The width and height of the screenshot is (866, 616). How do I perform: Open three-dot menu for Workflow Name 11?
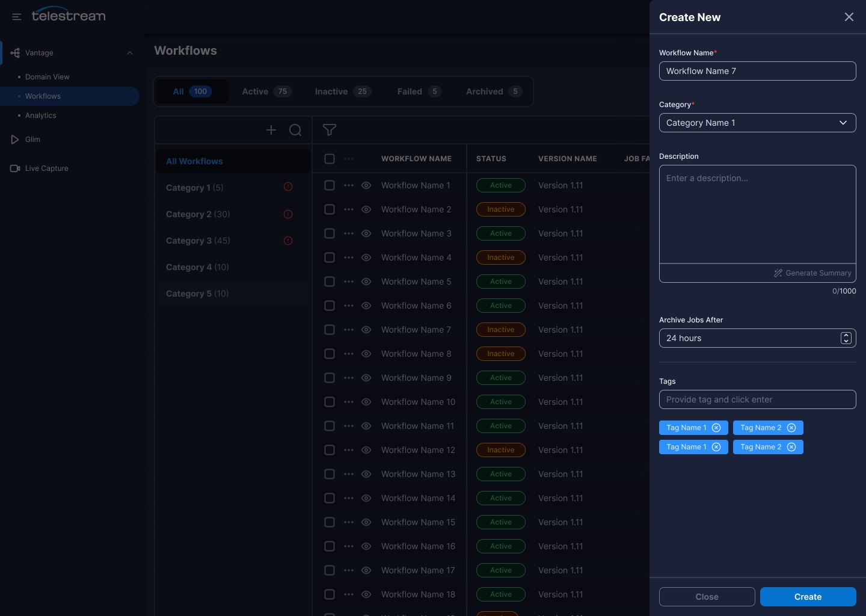coord(349,426)
